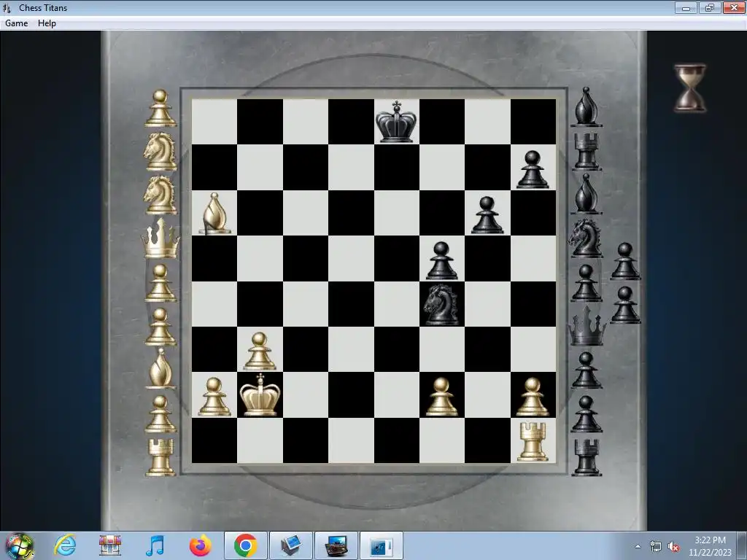Viewport: 747px width, 560px height.
Task: Minimize the Chess Titans window
Action: pyautogui.click(x=686, y=7)
